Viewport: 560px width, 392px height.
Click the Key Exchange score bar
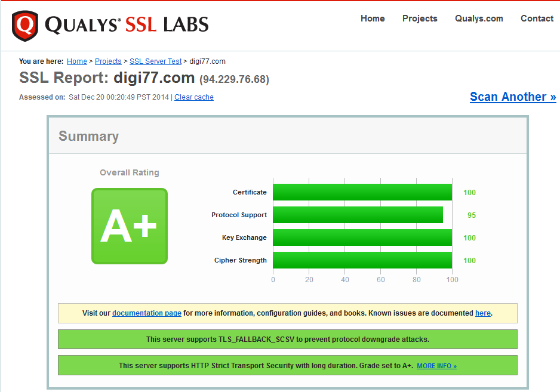(x=362, y=237)
